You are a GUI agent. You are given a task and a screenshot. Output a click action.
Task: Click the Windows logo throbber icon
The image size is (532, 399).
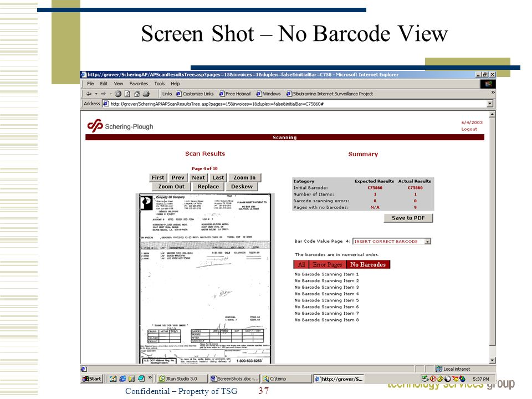tap(488, 84)
